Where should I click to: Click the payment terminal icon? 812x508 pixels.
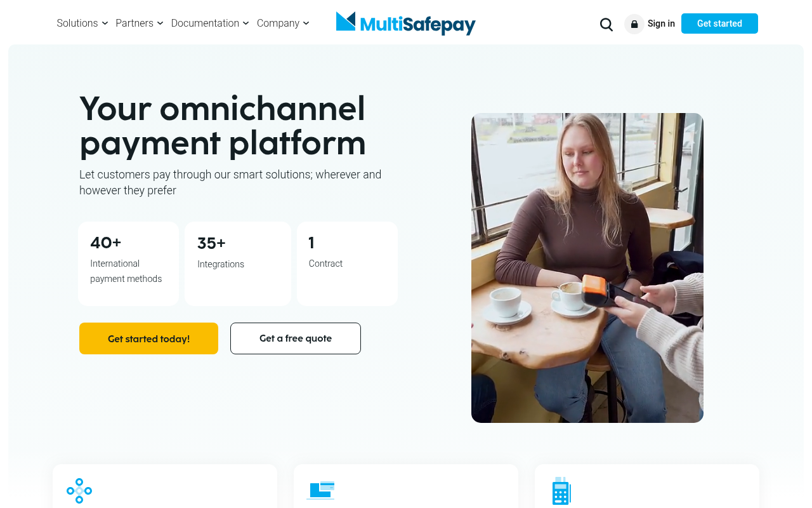pos(561,491)
